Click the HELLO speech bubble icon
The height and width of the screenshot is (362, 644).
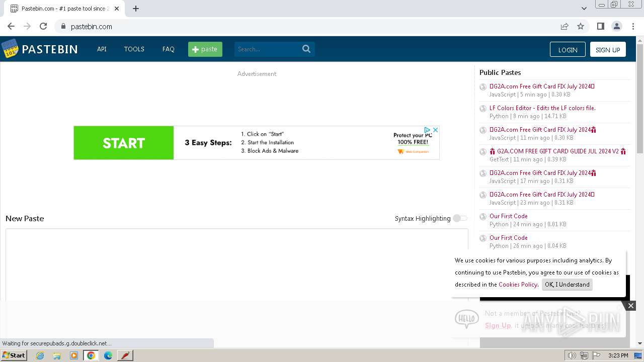[466, 319]
